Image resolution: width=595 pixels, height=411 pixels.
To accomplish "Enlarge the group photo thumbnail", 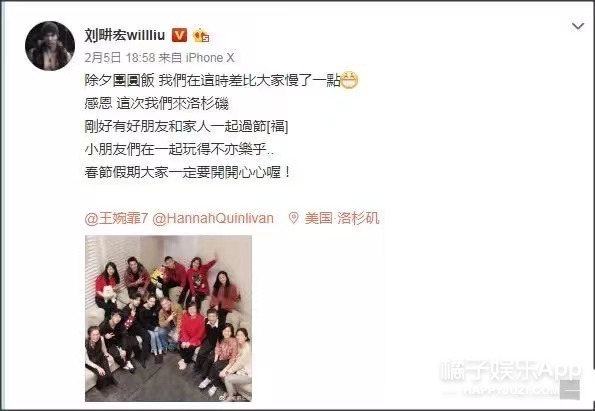I will (168, 318).
